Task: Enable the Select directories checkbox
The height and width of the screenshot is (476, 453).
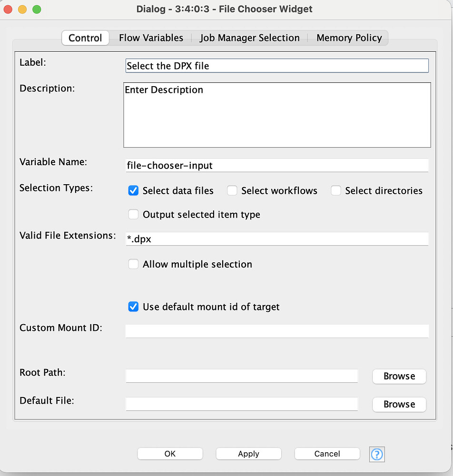Action: click(336, 191)
